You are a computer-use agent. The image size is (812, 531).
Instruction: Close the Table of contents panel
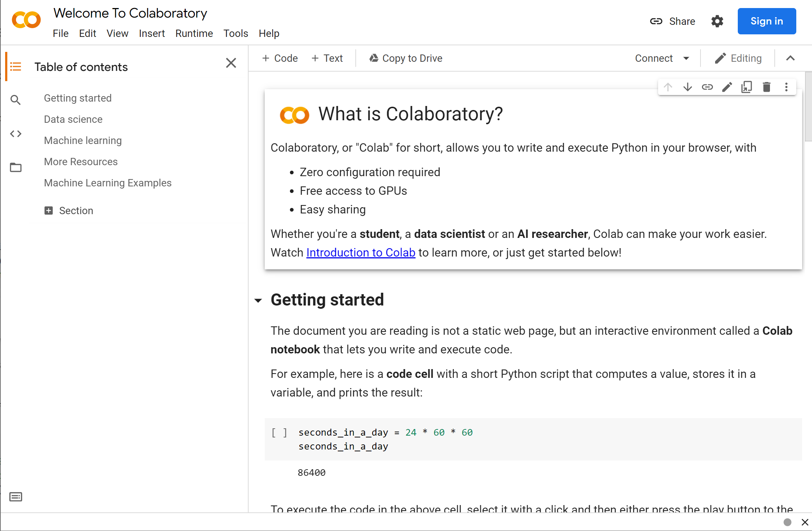231,63
